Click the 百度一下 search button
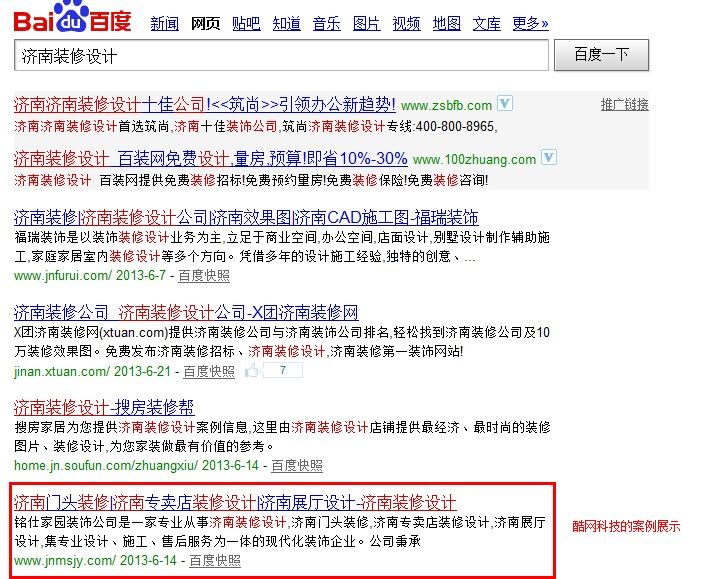Screen dimensions: 703x579 [601, 55]
